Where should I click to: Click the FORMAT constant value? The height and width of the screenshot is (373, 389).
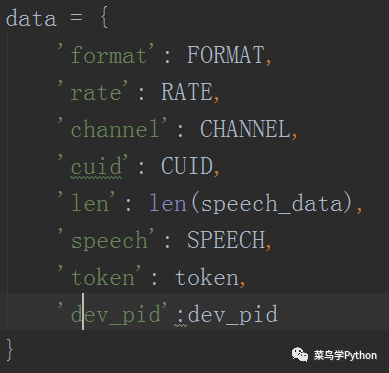225,55
